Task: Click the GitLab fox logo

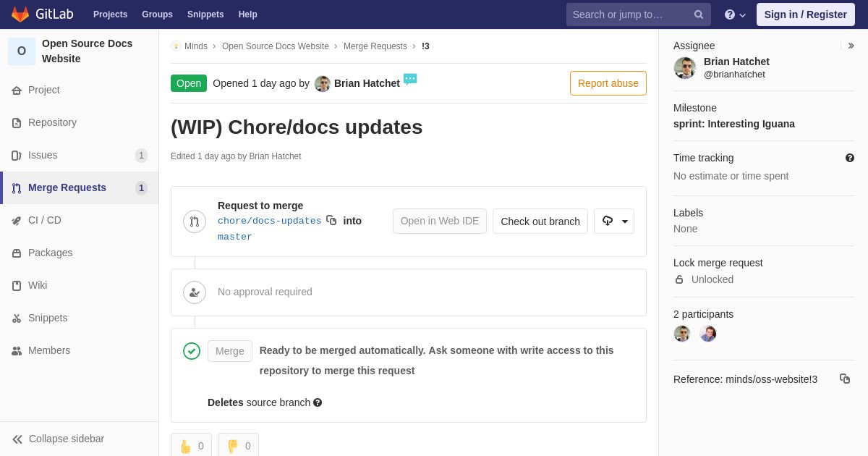Action: point(20,14)
